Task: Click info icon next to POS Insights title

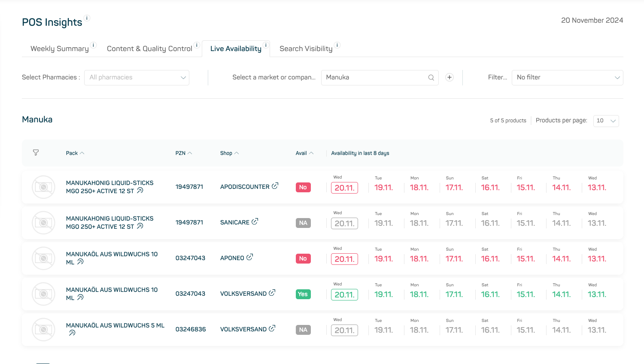Action: [x=87, y=18]
